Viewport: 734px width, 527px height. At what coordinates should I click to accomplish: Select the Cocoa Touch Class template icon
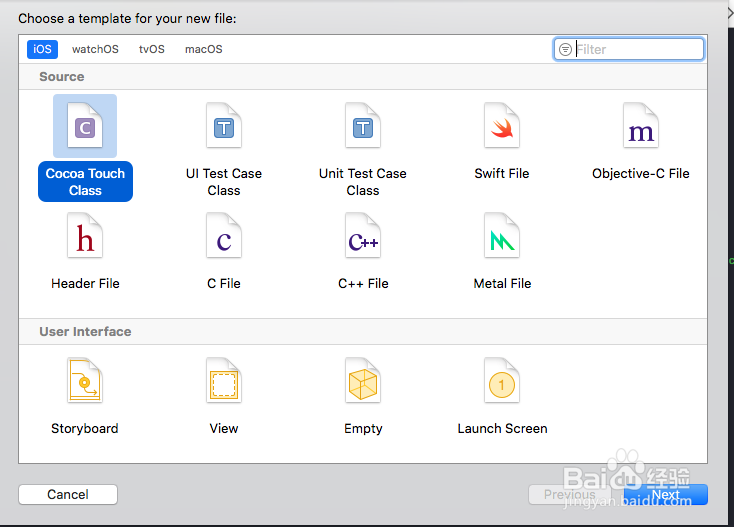pyautogui.click(x=85, y=126)
